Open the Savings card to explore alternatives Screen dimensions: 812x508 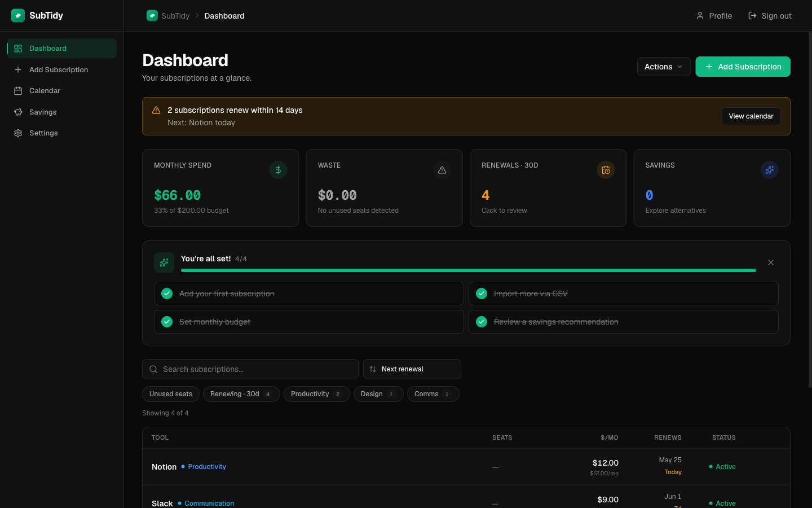tap(712, 188)
